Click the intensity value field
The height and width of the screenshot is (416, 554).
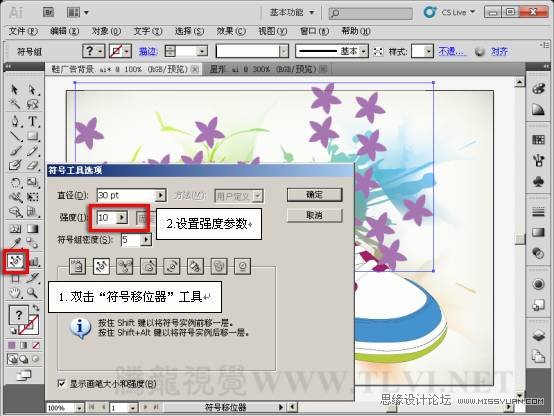click(107, 217)
